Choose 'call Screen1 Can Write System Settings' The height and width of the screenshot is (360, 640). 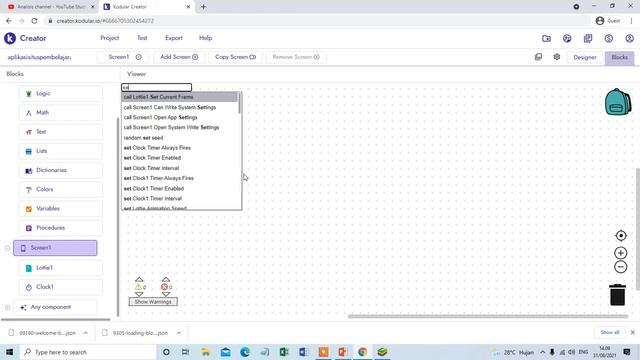[180, 107]
